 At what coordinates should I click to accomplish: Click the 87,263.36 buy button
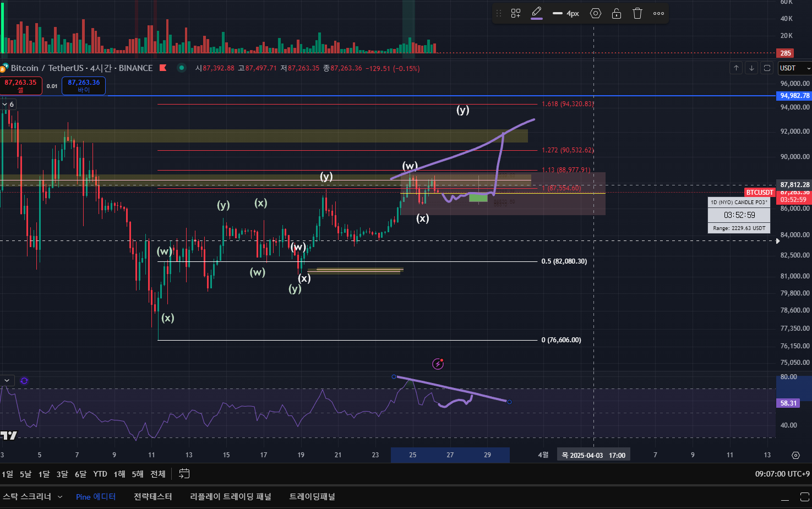click(x=84, y=86)
